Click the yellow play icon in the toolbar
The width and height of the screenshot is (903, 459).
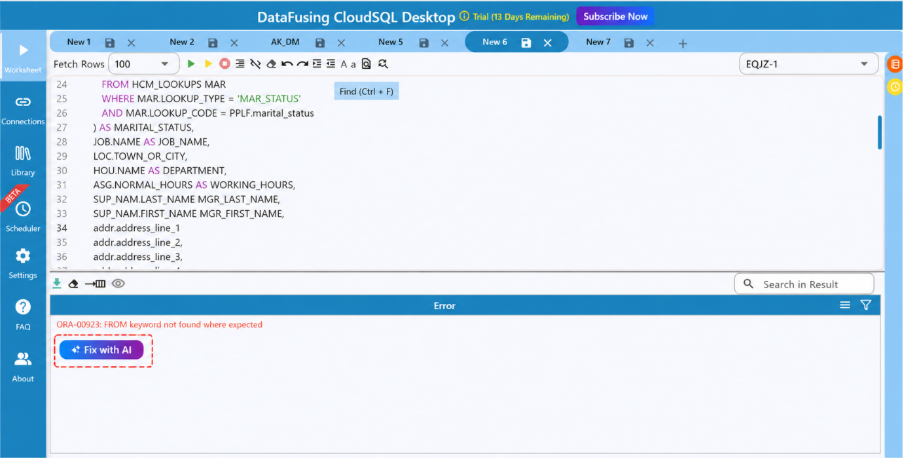[x=208, y=64]
